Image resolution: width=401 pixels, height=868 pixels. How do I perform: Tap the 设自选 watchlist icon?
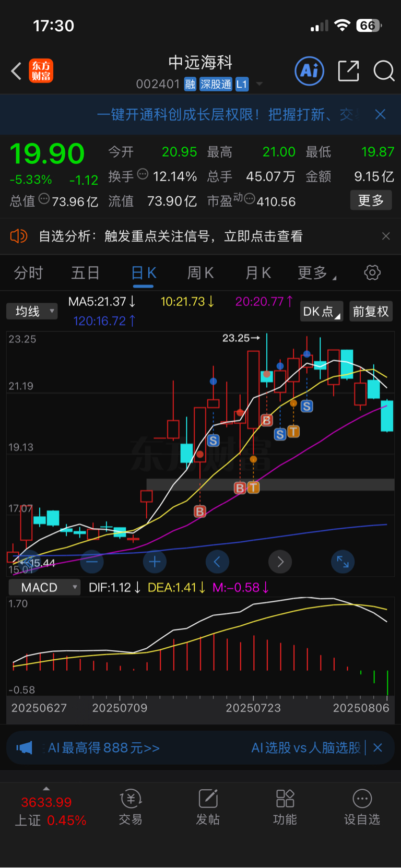362,807
